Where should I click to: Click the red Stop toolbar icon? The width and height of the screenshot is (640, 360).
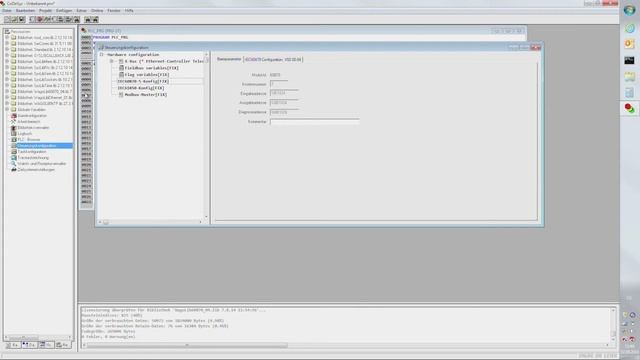click(40, 19)
